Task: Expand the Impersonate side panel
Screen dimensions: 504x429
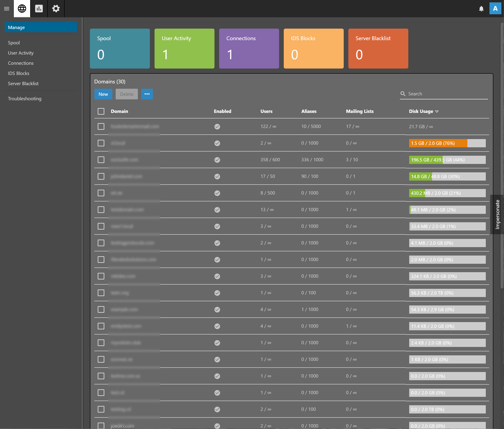Action: [497, 214]
